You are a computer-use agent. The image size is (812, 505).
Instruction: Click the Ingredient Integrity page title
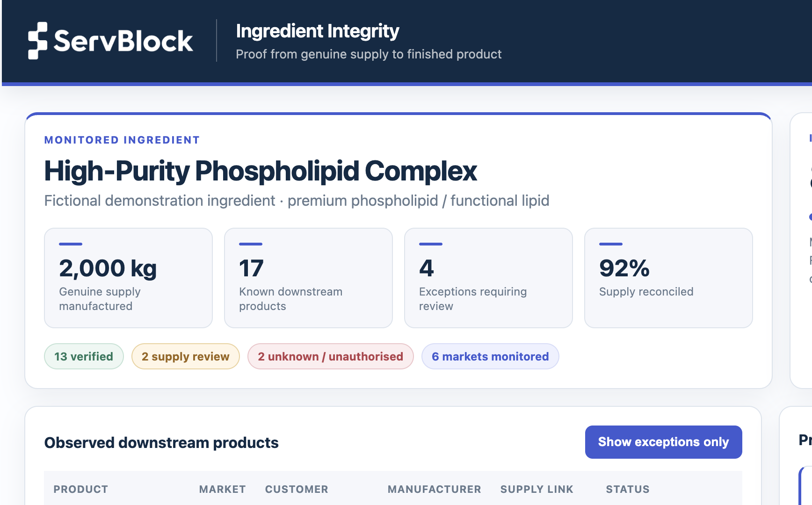coord(317,31)
